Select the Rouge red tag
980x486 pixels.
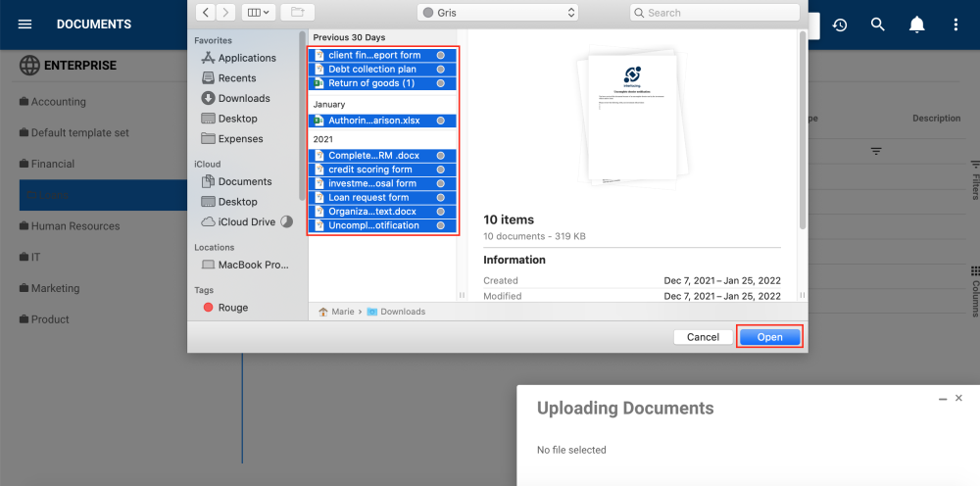(225, 308)
